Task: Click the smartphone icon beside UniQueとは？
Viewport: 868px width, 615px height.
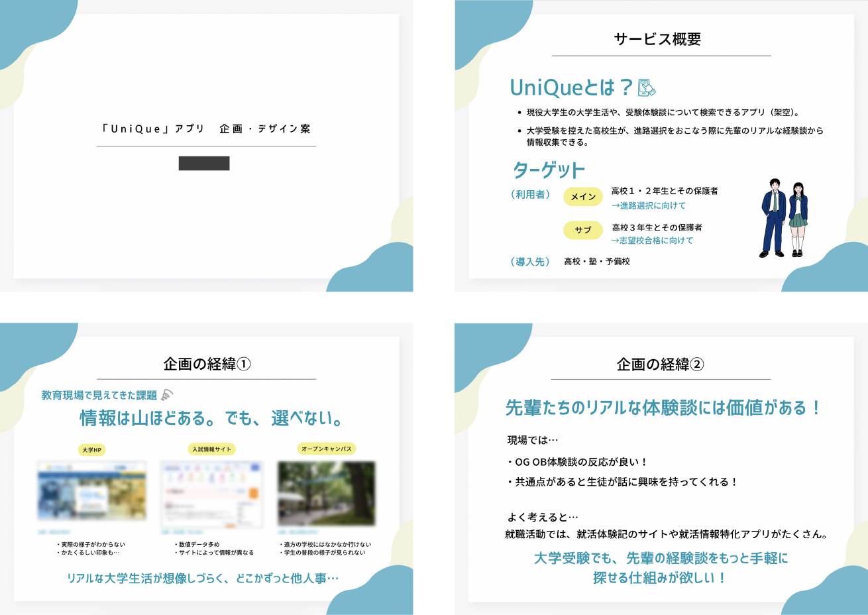Action: click(x=646, y=87)
